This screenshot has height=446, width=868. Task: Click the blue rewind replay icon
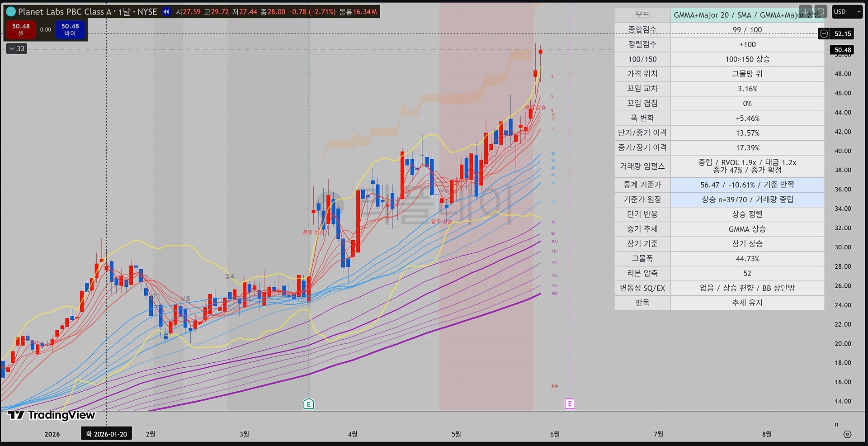point(166,12)
